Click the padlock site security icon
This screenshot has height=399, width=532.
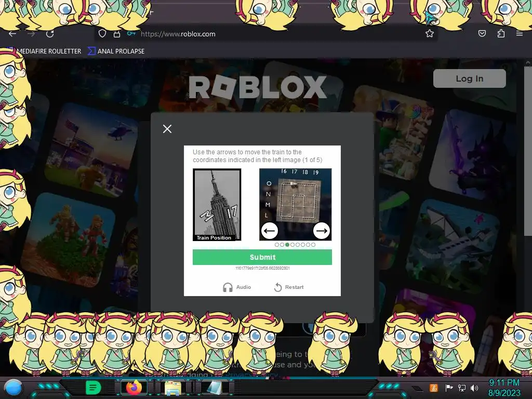pos(117,34)
